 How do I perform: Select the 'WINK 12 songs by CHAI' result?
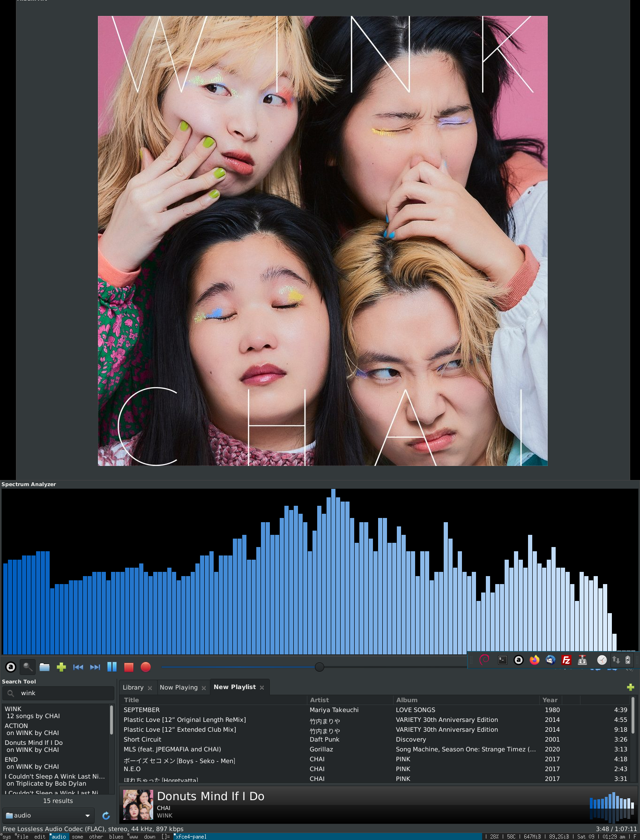56,712
